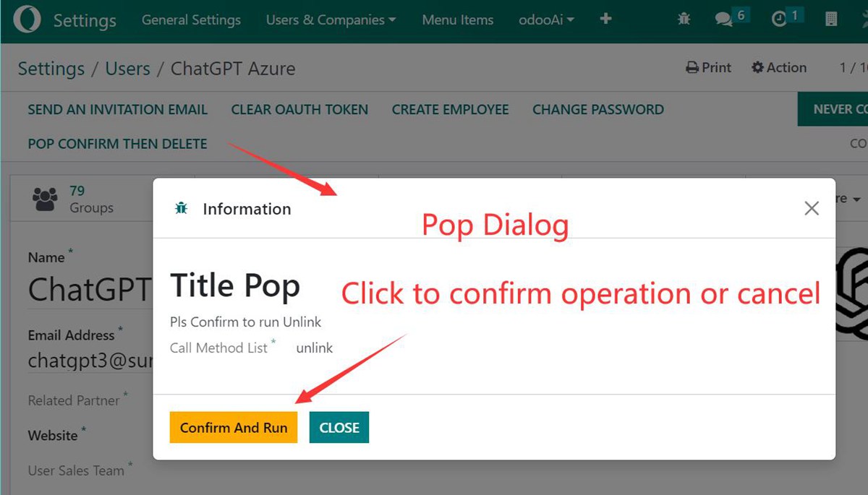Click the Settings app title
Viewport: 868px width, 495px height.
(85, 20)
